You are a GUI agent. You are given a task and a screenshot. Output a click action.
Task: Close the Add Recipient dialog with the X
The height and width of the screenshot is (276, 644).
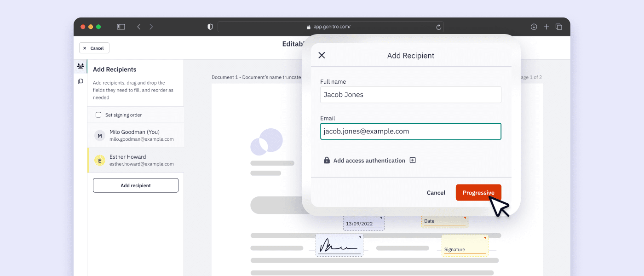pyautogui.click(x=322, y=55)
